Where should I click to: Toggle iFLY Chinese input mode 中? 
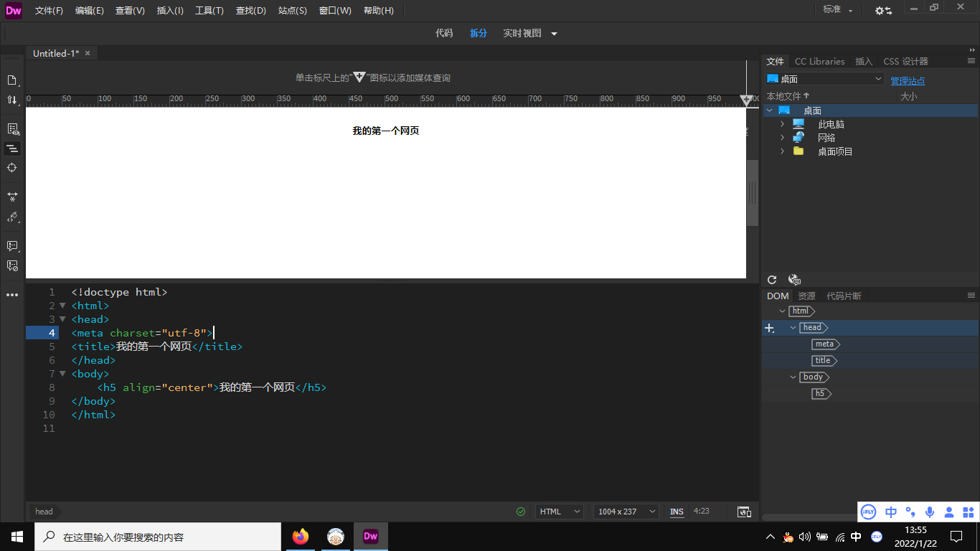click(891, 512)
